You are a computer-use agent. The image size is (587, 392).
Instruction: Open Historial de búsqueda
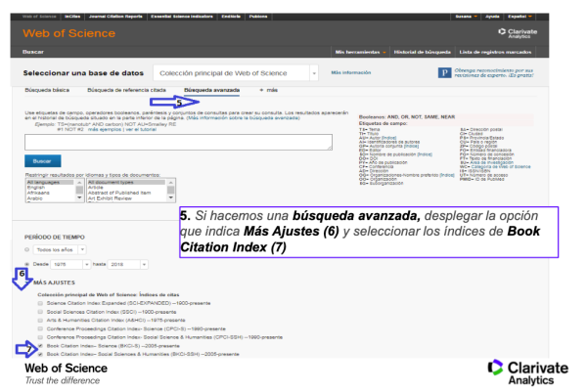423,52
